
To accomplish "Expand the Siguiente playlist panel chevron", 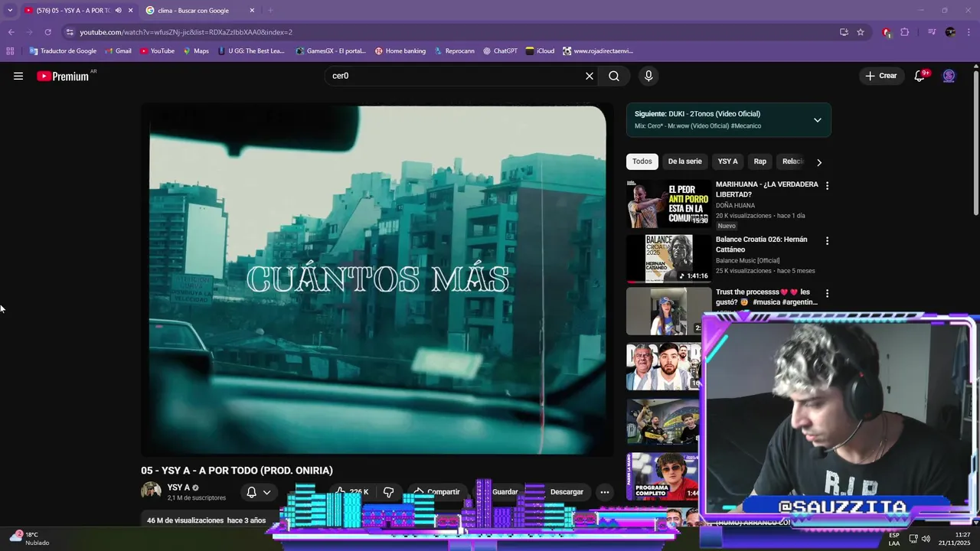I will (818, 120).
